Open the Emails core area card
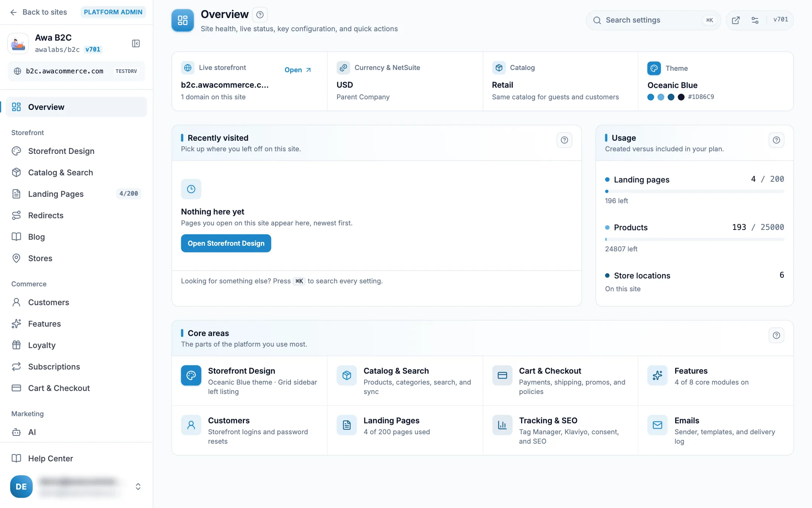 (x=716, y=430)
